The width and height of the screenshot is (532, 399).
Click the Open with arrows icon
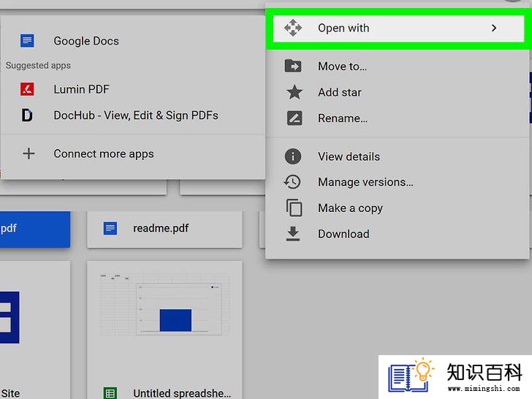tap(293, 28)
